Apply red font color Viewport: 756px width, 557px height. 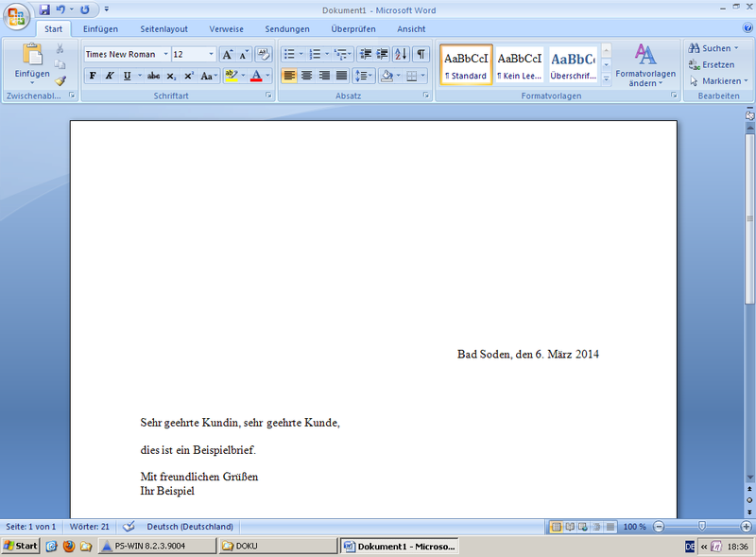click(x=256, y=76)
